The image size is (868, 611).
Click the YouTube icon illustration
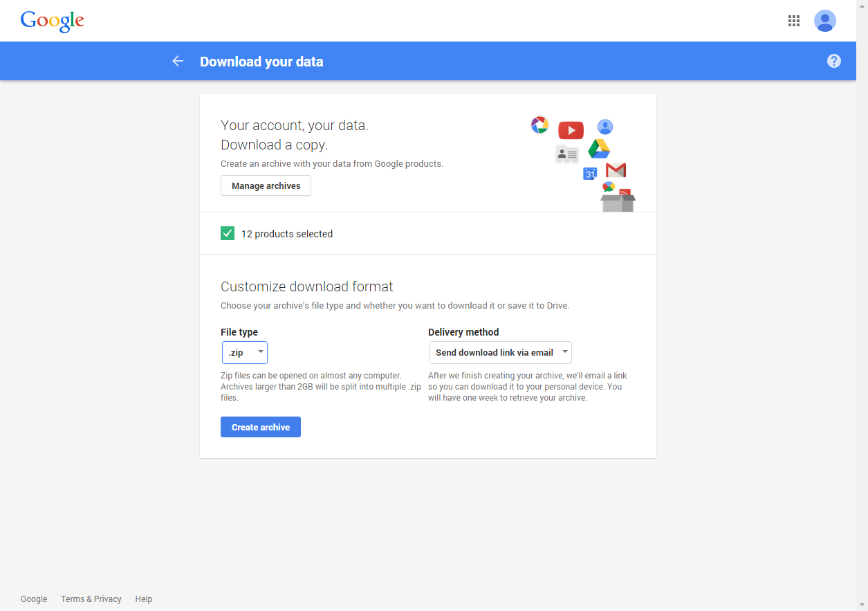[x=571, y=130]
